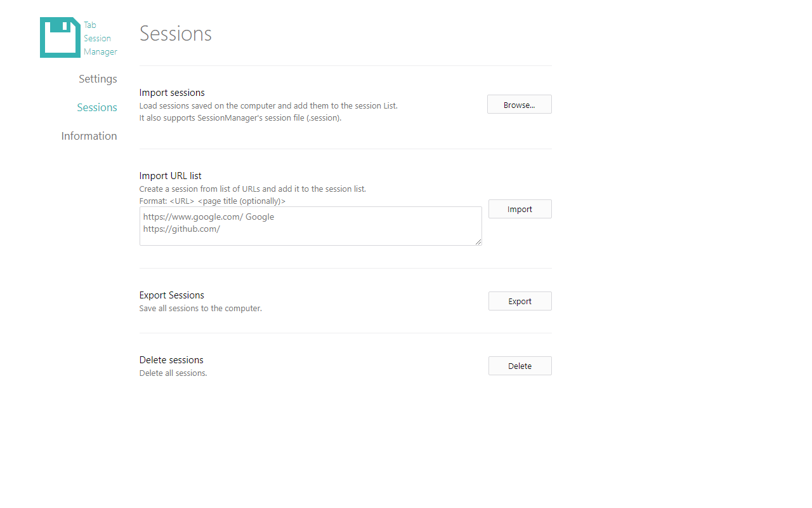
Task: Open the Information page
Action: 89,136
